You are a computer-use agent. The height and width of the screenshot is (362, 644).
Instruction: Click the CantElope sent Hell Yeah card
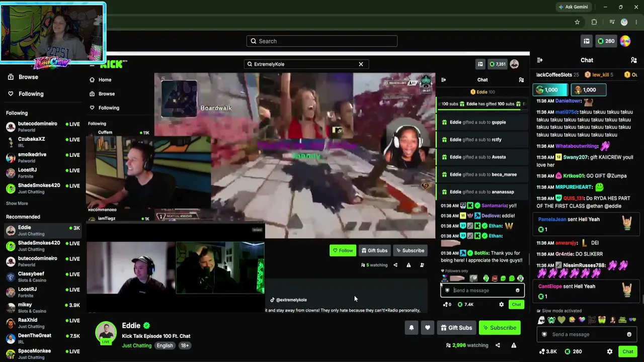coord(586,291)
